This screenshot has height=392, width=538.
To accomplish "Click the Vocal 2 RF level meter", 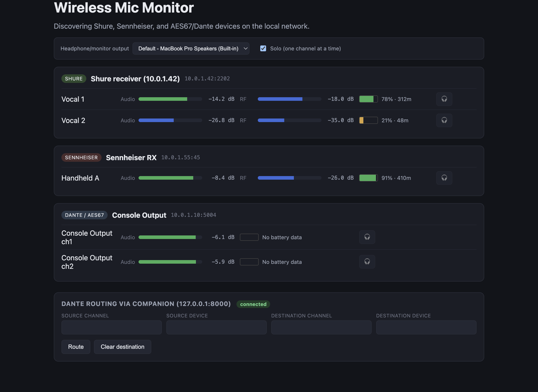I will [x=289, y=120].
